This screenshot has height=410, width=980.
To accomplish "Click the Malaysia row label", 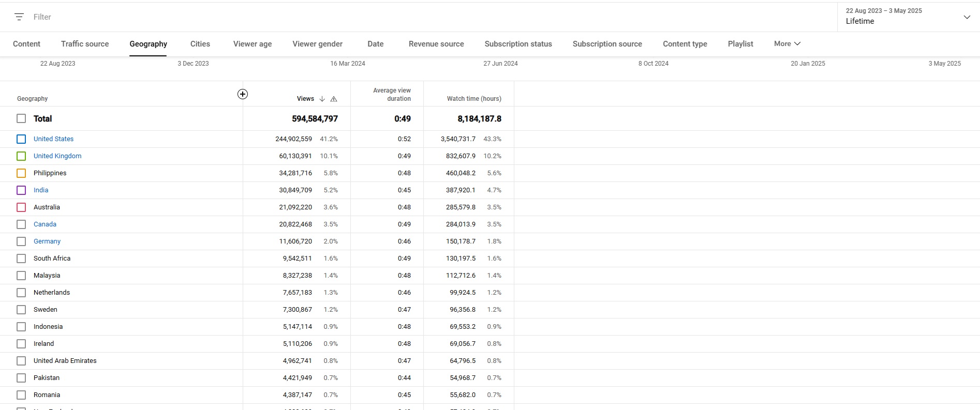I will 47,276.
